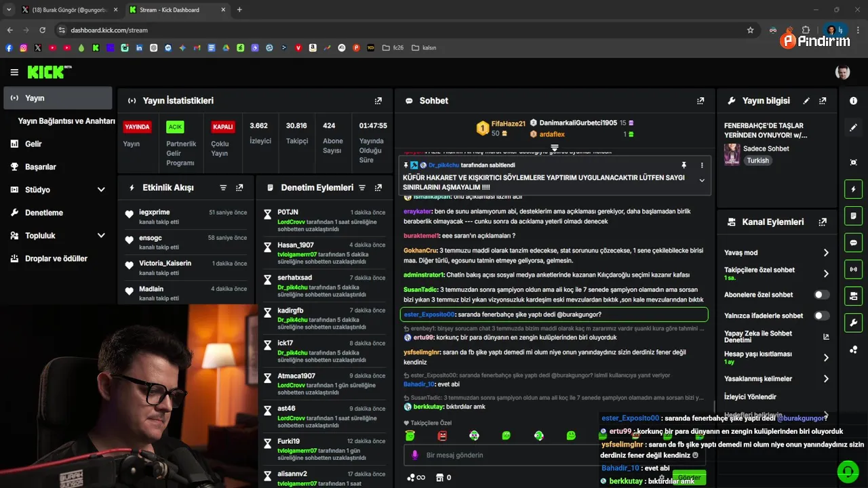
Task: Pop out the Kanal Eylemleri panel
Action: click(x=823, y=222)
